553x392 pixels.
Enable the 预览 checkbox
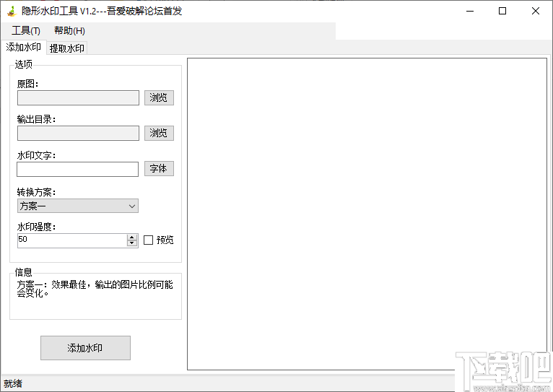pyautogui.click(x=148, y=240)
